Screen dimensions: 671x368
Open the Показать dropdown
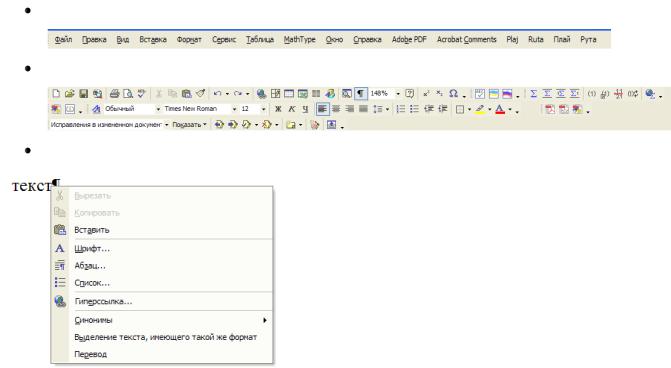tap(189, 125)
